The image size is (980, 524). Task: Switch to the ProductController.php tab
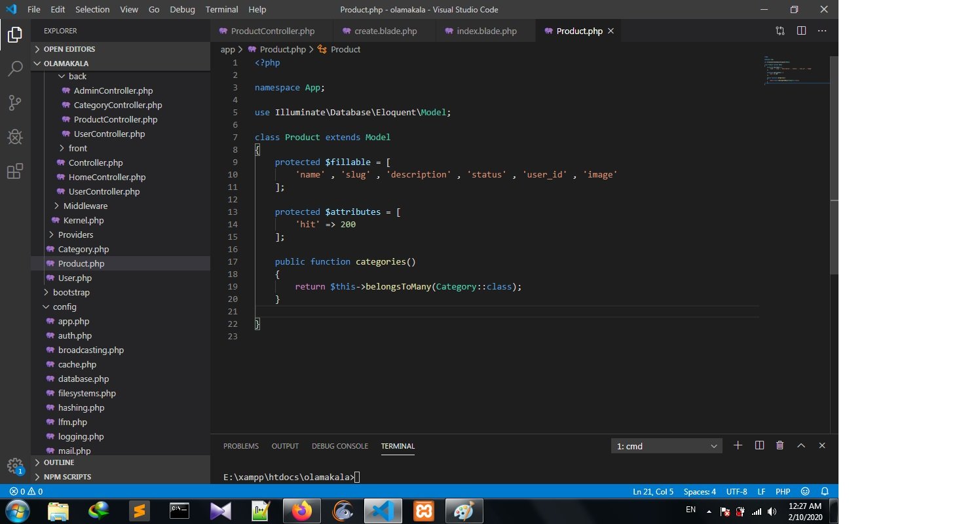272,31
